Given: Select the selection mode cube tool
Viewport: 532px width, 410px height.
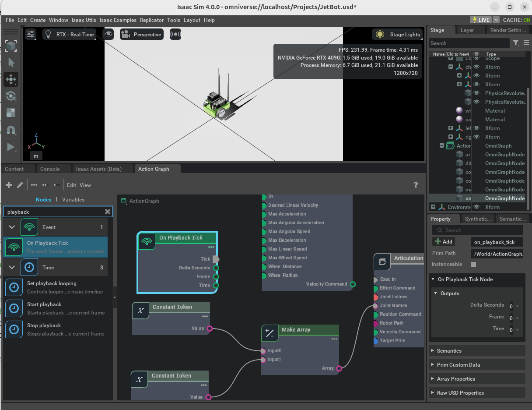Looking at the screenshot, I should (x=11, y=46).
